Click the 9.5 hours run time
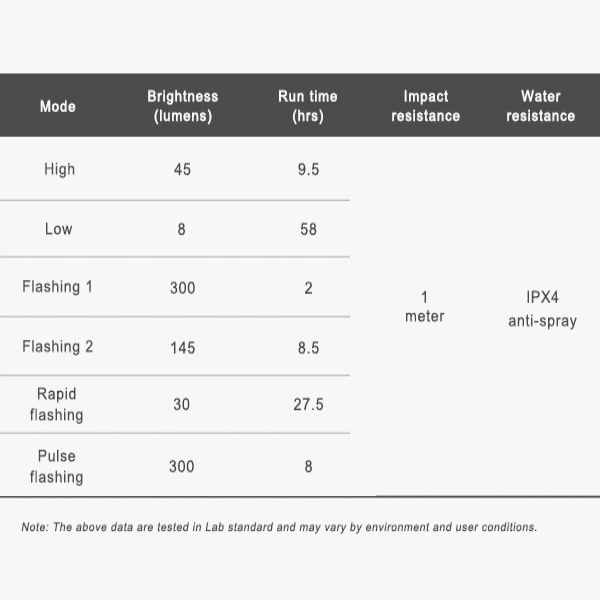This screenshot has width=600, height=600. point(308,169)
